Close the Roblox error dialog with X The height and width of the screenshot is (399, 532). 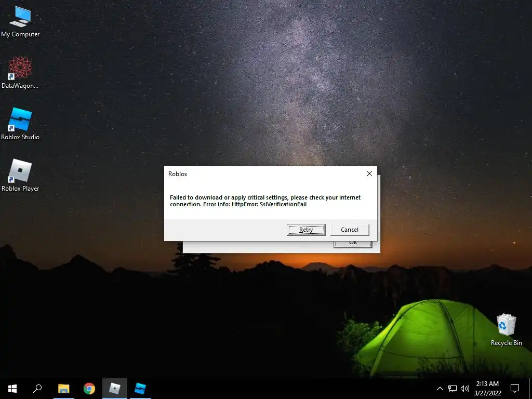click(x=369, y=174)
